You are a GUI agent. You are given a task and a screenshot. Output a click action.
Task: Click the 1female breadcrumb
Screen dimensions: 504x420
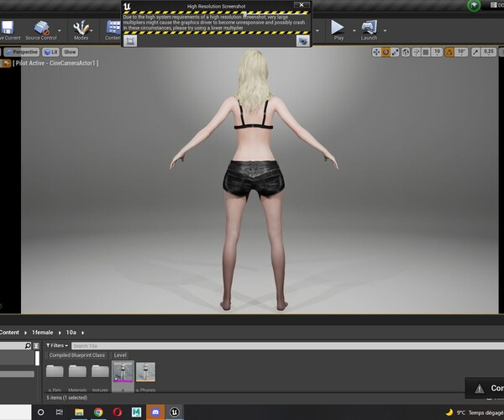[x=43, y=333]
